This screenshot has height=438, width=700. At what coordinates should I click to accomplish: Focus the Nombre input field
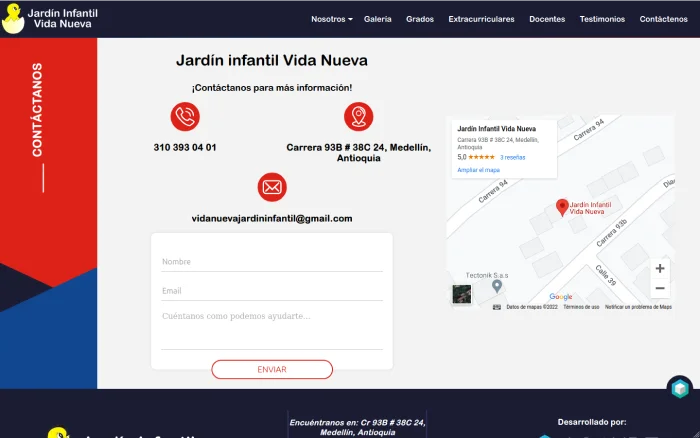pyautogui.click(x=272, y=262)
